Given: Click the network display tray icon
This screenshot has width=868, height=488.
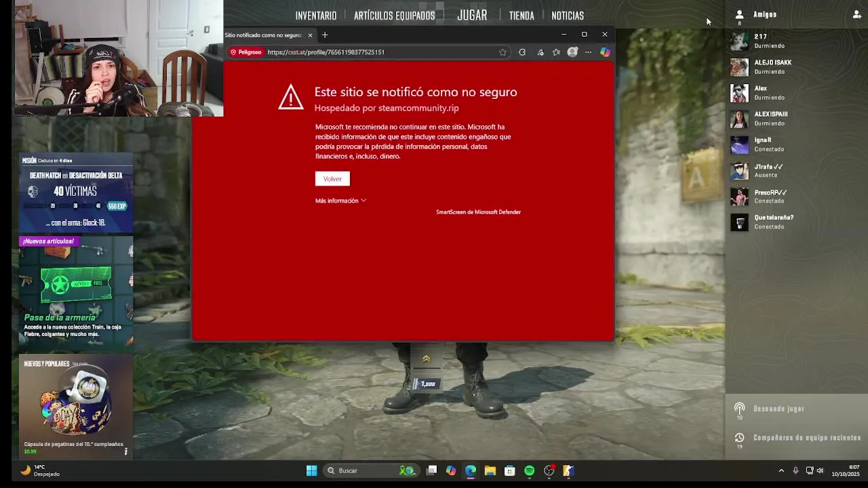Looking at the screenshot, I should [809, 470].
